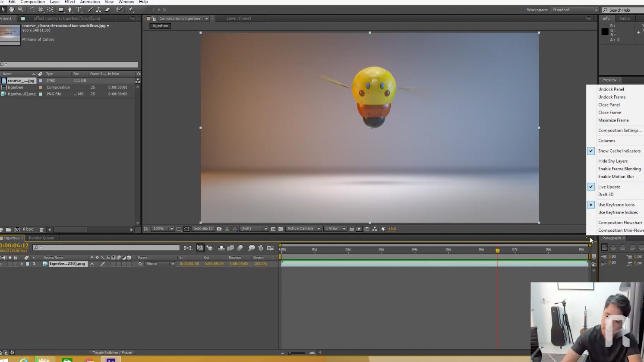Take a snapshot with the camera icon

(x=219, y=229)
